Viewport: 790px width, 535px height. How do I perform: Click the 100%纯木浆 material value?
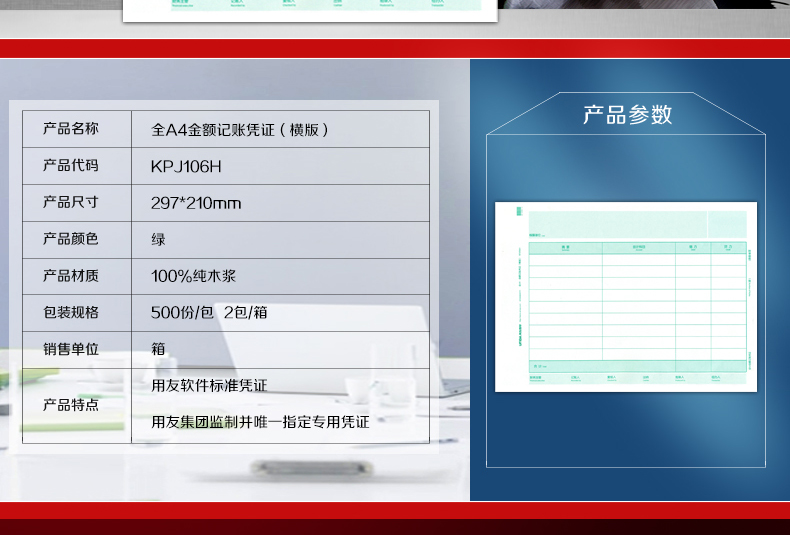coord(194,276)
